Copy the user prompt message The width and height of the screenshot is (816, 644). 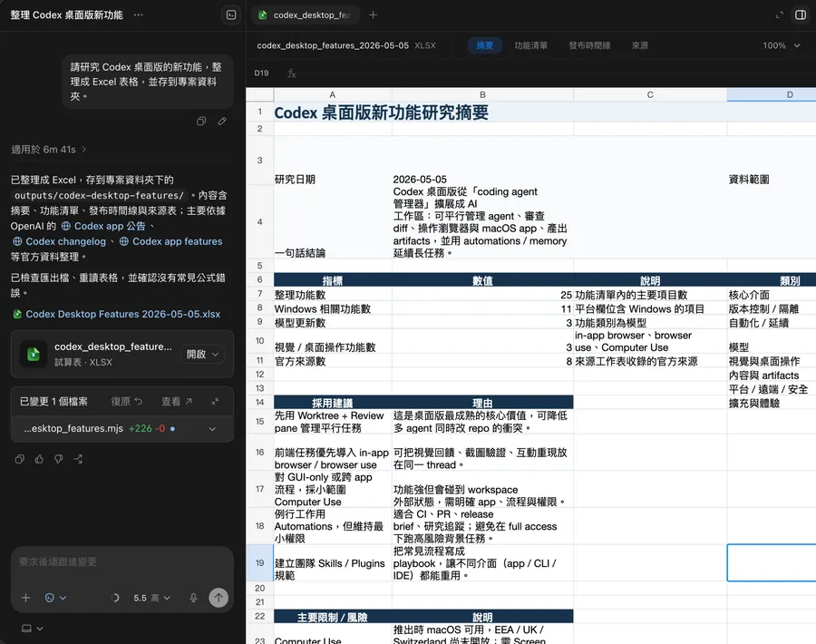(201, 122)
